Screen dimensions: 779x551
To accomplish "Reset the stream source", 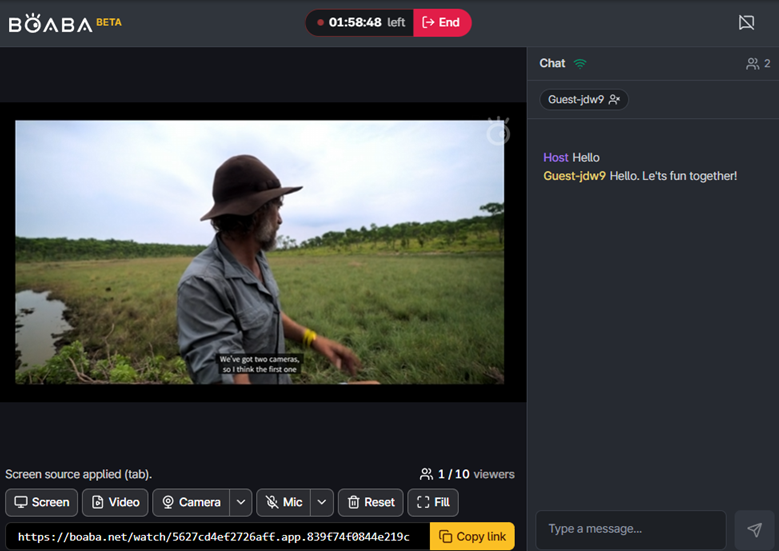I will pyautogui.click(x=371, y=502).
